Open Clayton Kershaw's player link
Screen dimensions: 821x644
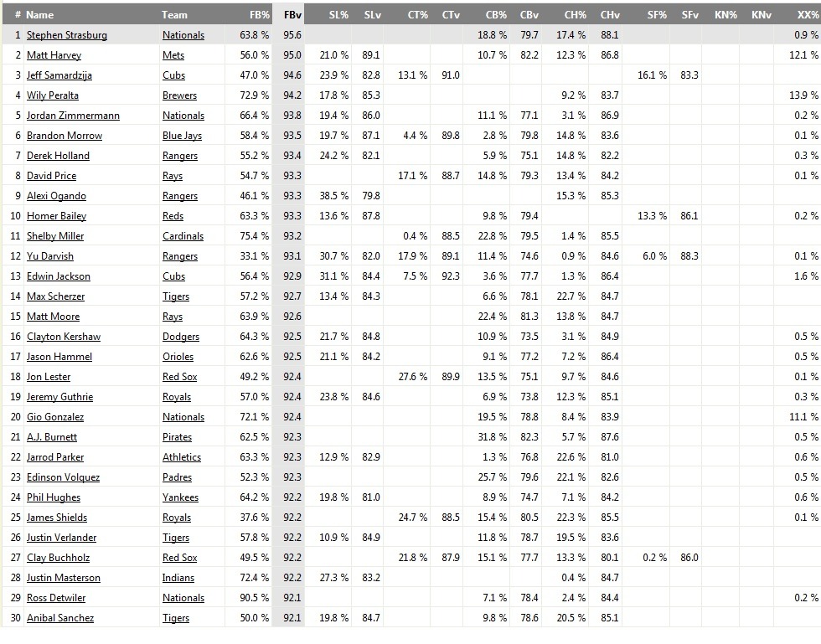(64, 337)
